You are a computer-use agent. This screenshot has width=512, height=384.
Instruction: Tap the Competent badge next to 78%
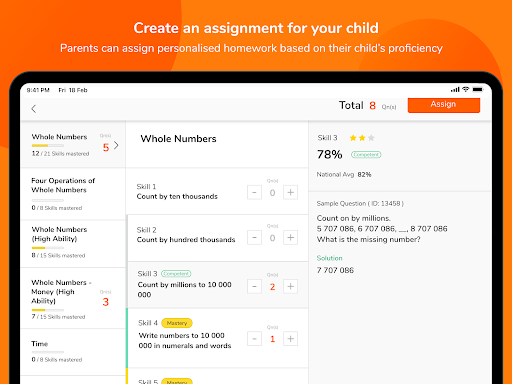coord(366,155)
